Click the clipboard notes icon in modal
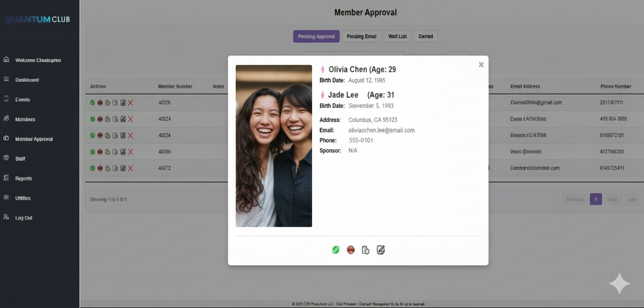Image resolution: width=644 pixels, height=308 pixels. (365, 250)
